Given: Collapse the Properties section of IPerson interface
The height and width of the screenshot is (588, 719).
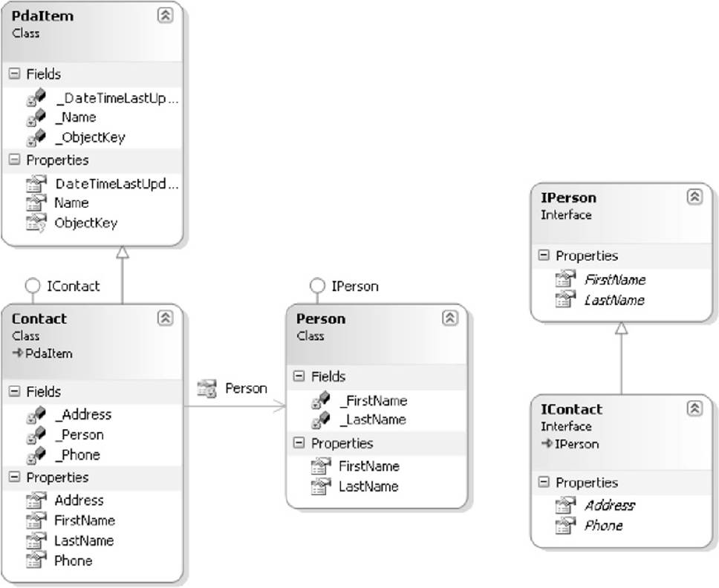Looking at the screenshot, I should coord(544,255).
